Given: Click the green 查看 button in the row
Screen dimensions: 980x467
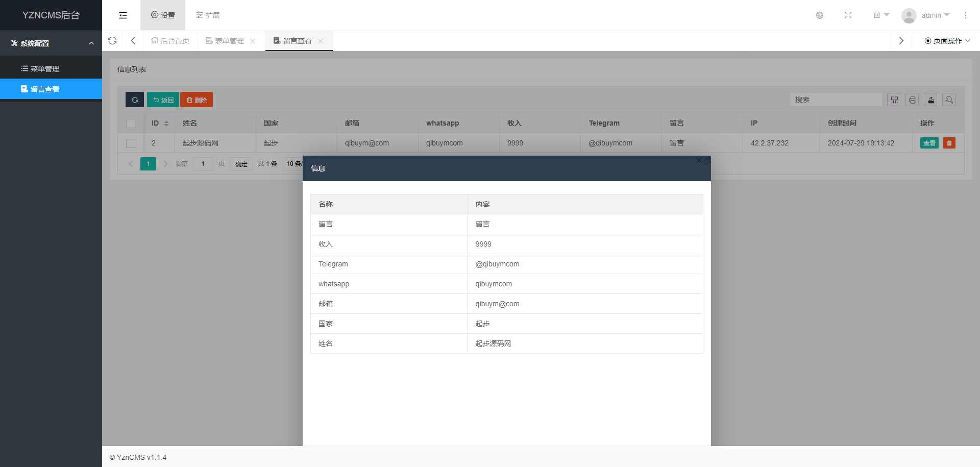Looking at the screenshot, I should pyautogui.click(x=929, y=143).
